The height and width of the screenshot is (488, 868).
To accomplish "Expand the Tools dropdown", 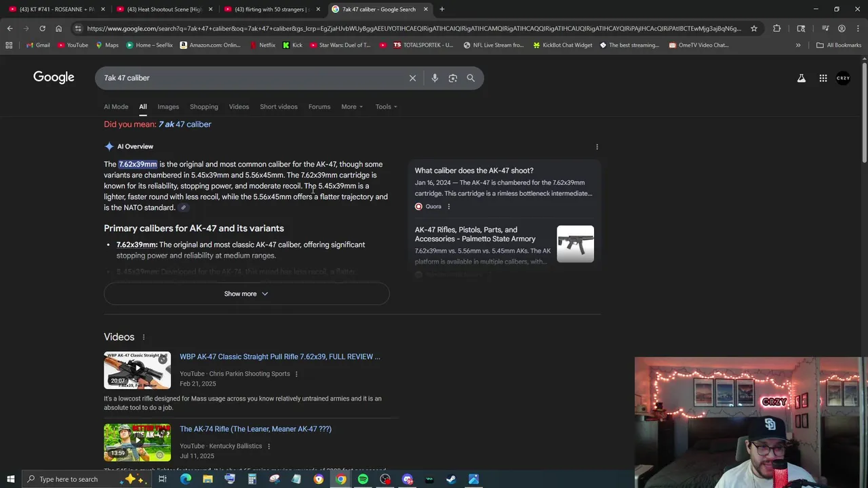I will [387, 106].
